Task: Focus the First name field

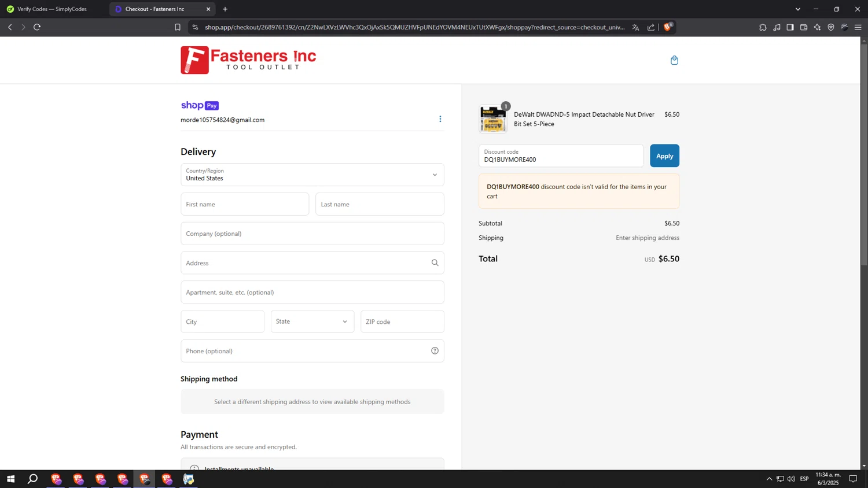Action: point(245,204)
